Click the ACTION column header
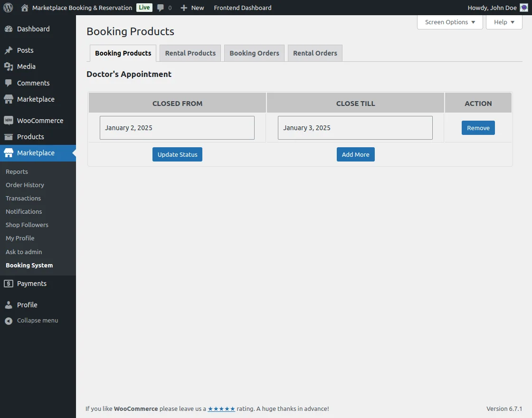This screenshot has width=532, height=418. 478,104
